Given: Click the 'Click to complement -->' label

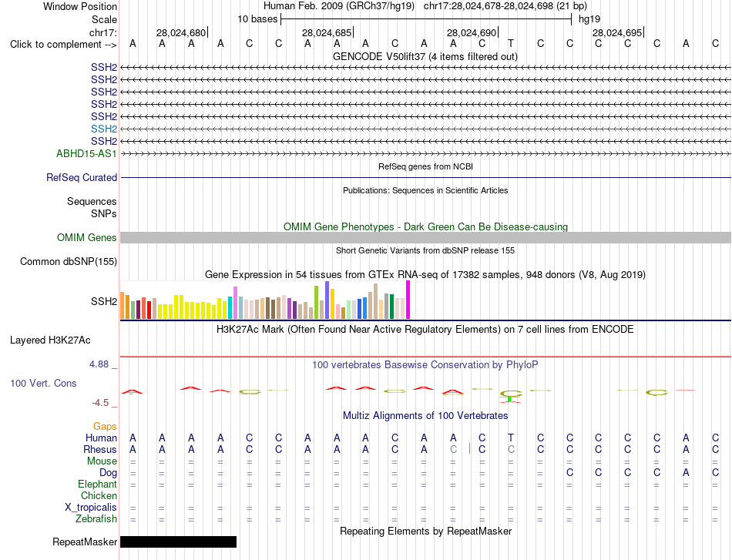Looking at the screenshot, I should [63, 45].
